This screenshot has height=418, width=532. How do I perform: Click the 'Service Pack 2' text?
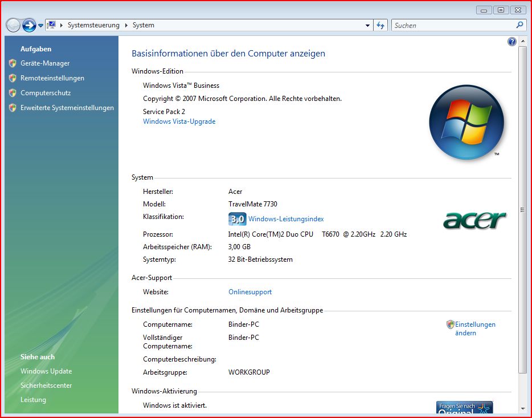164,112
